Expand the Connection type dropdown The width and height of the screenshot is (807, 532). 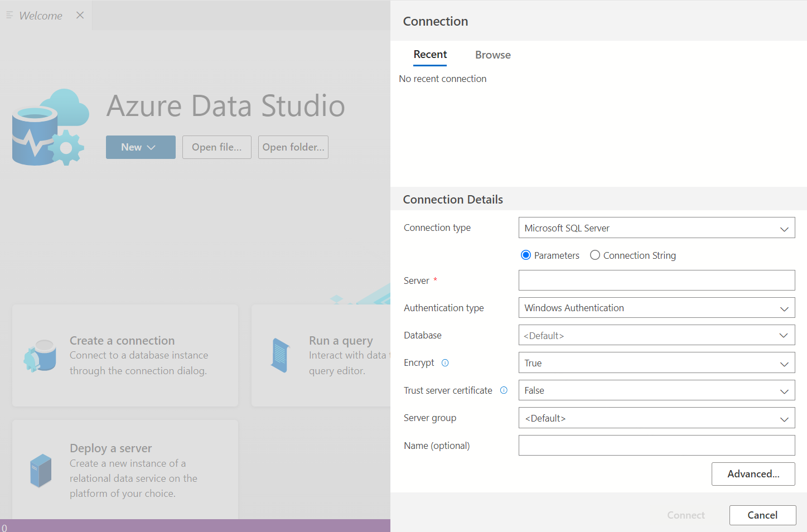coord(656,228)
